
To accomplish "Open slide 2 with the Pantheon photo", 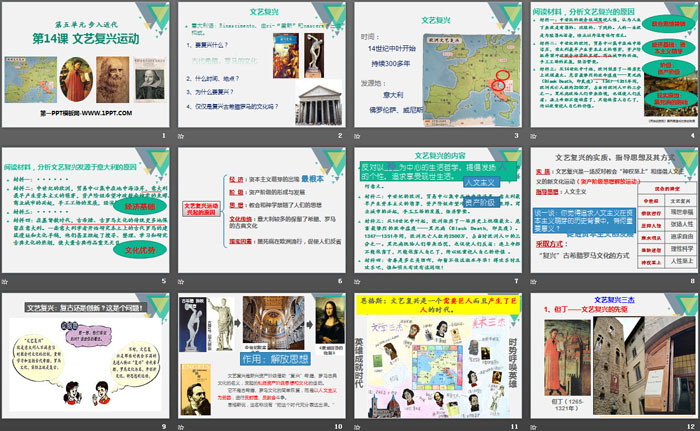I will (262, 65).
